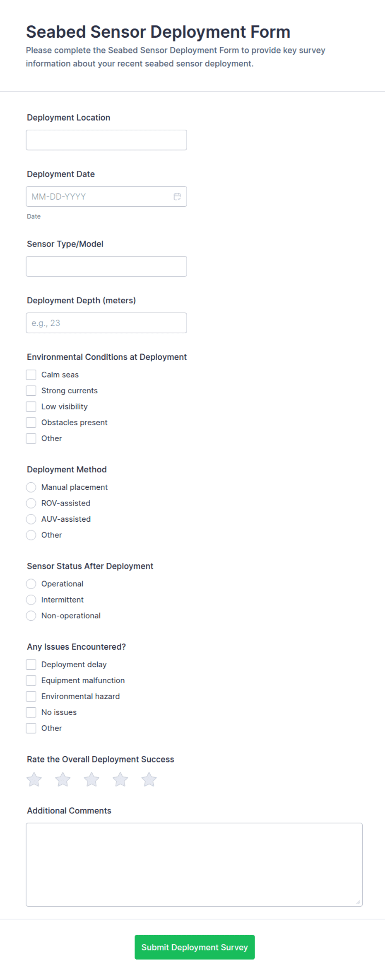Open the calendar icon in Deployment Date

point(177,196)
